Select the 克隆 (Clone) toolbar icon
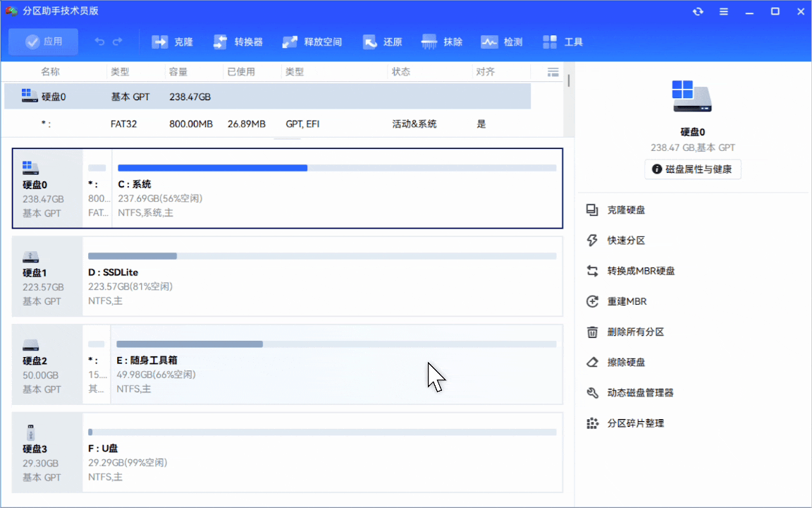The image size is (812, 508). click(173, 42)
